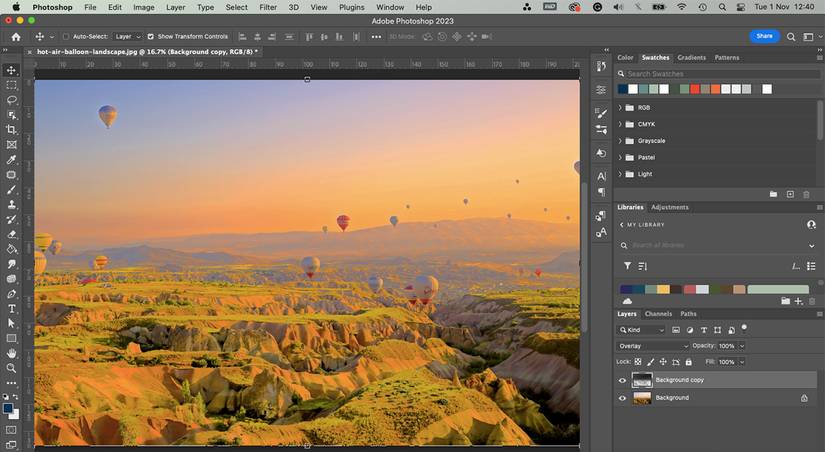Screen dimensions: 825x452
Task: Select the Lasso tool
Action: pyautogui.click(x=11, y=100)
